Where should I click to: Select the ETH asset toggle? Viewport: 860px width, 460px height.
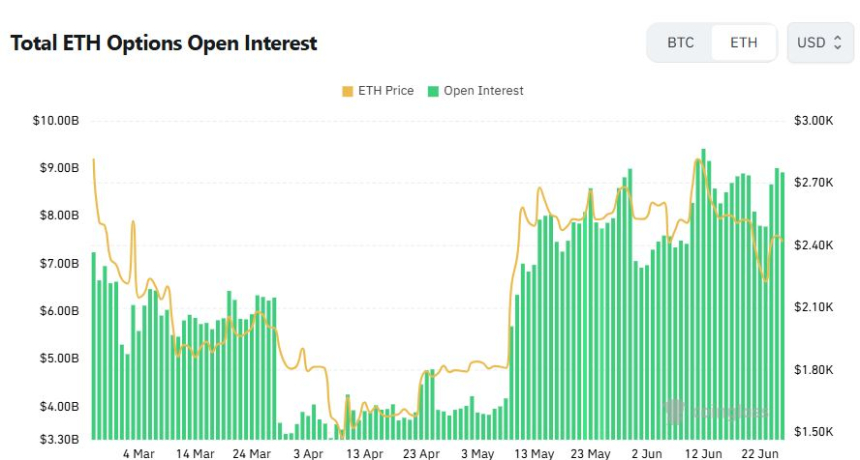click(743, 43)
